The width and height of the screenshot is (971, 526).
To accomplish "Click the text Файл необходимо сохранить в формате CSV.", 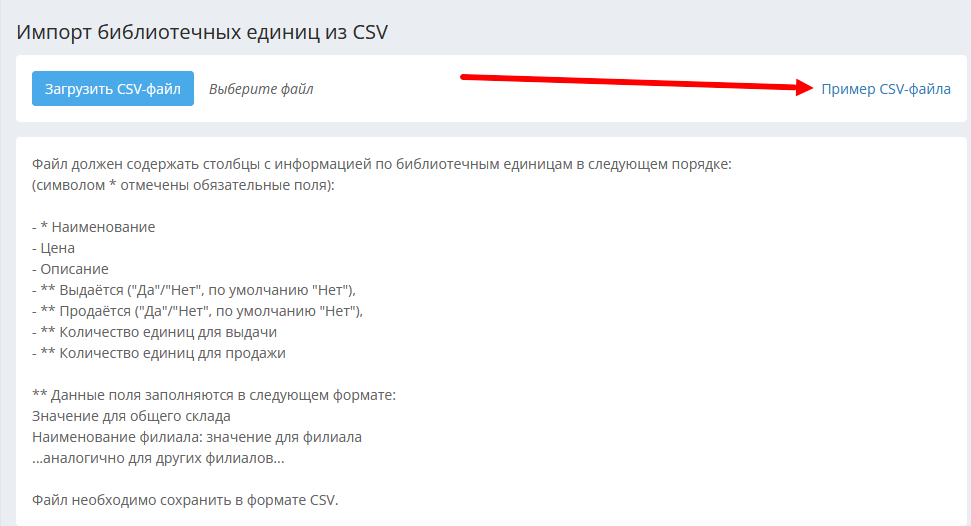I will [185, 500].
